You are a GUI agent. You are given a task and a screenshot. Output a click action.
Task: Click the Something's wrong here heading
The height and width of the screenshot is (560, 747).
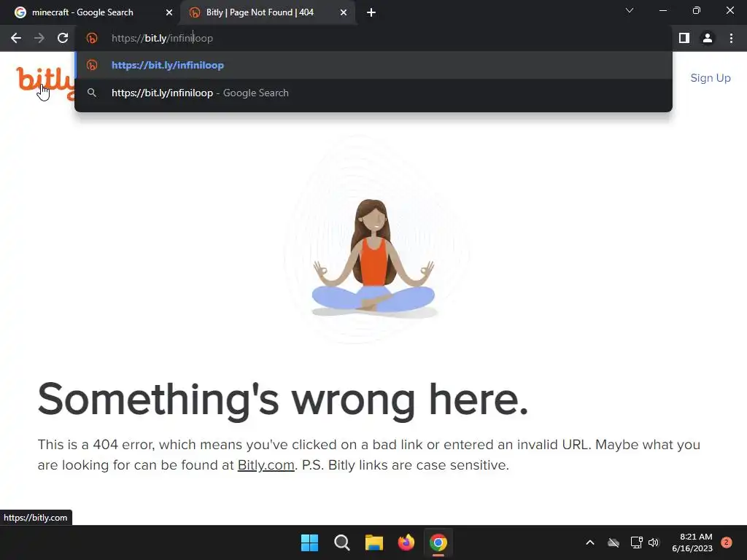point(283,400)
